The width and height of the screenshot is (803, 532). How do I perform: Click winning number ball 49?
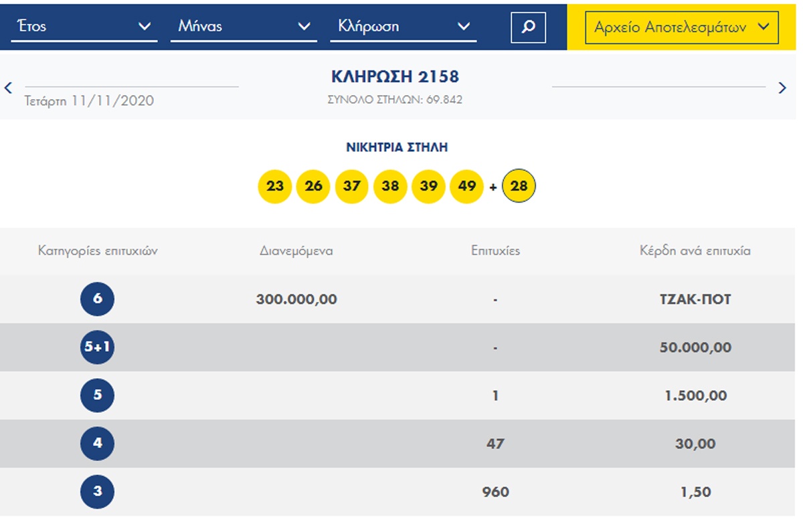[466, 186]
